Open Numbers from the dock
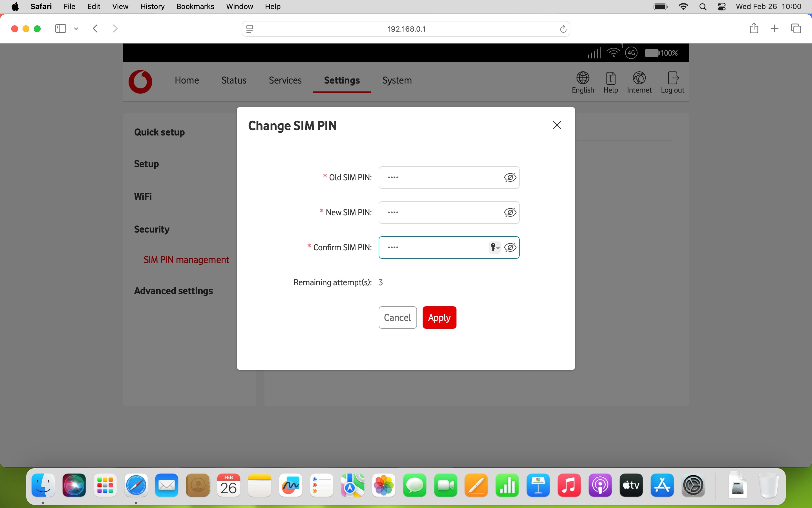The height and width of the screenshot is (508, 812). click(507, 485)
